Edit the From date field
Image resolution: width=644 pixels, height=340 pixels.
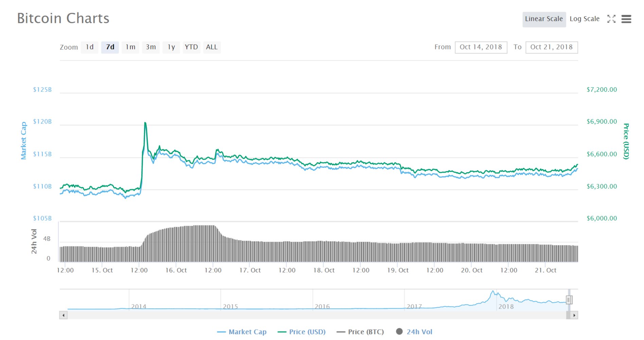pyautogui.click(x=481, y=47)
